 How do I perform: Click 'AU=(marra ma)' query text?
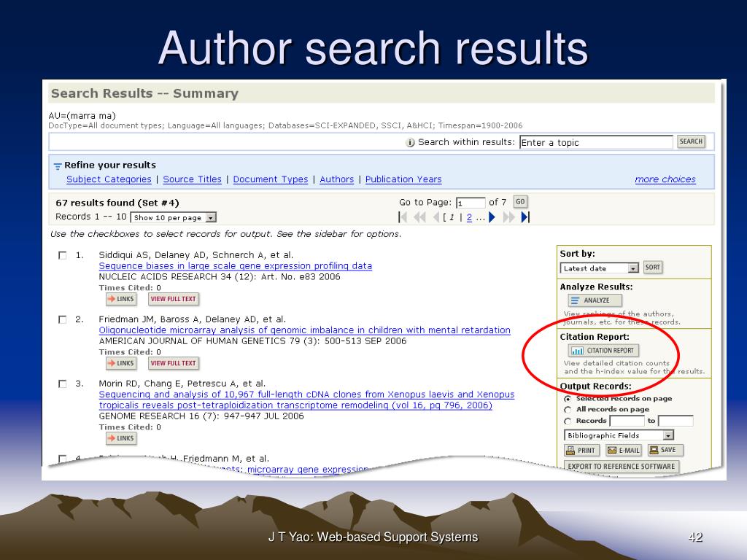tap(82, 116)
